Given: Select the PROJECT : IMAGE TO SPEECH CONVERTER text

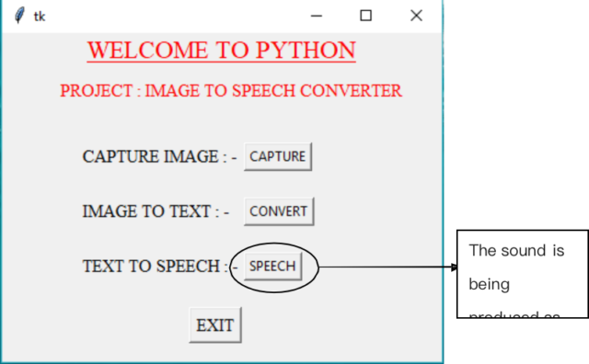Looking at the screenshot, I should pyautogui.click(x=231, y=91).
